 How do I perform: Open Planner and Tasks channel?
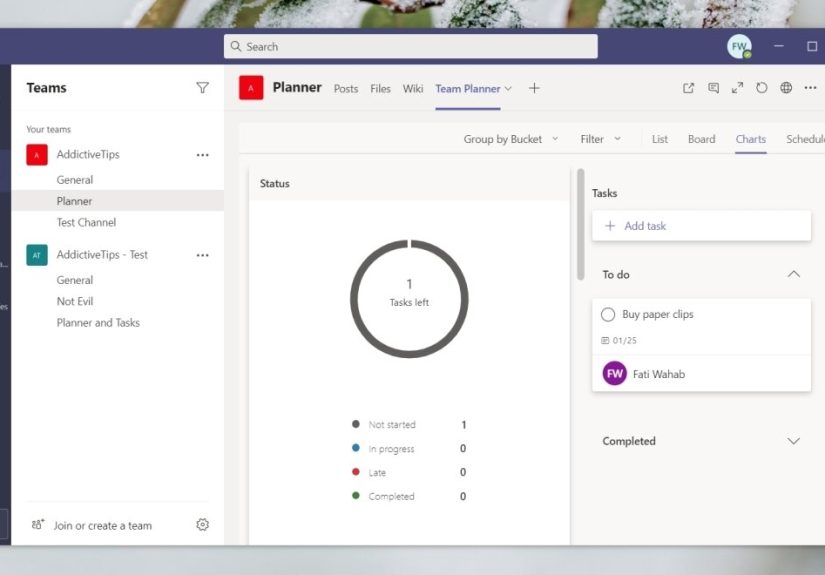click(98, 322)
